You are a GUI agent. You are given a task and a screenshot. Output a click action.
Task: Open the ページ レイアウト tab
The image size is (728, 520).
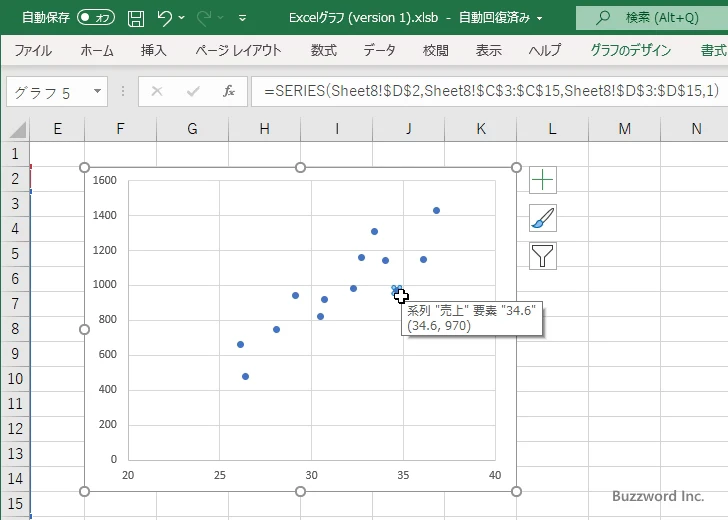click(238, 50)
